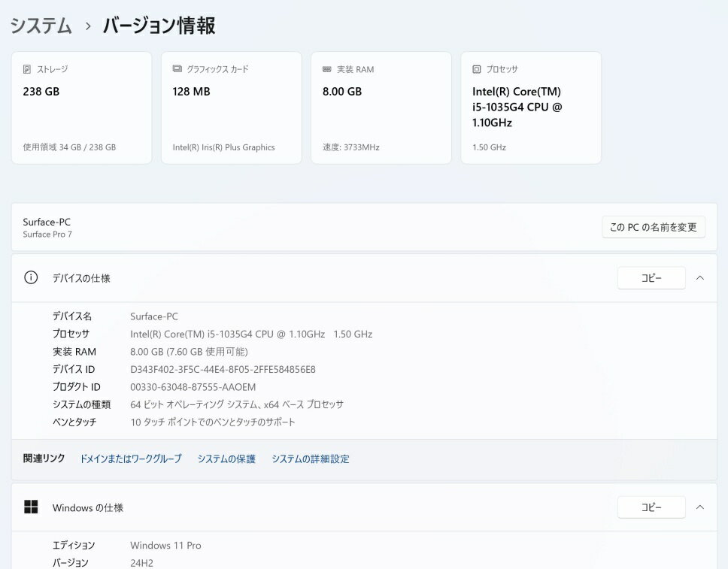Click the Windows logo beside Windows の仕様

click(x=31, y=507)
